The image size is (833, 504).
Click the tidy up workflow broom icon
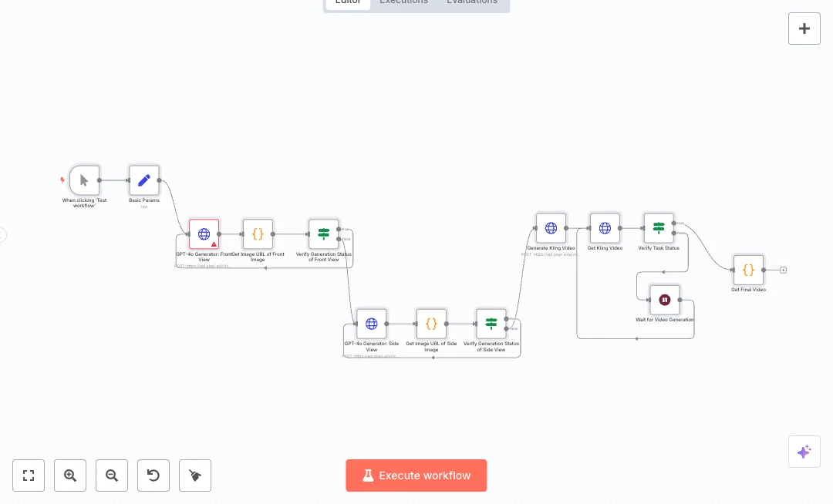(195, 475)
